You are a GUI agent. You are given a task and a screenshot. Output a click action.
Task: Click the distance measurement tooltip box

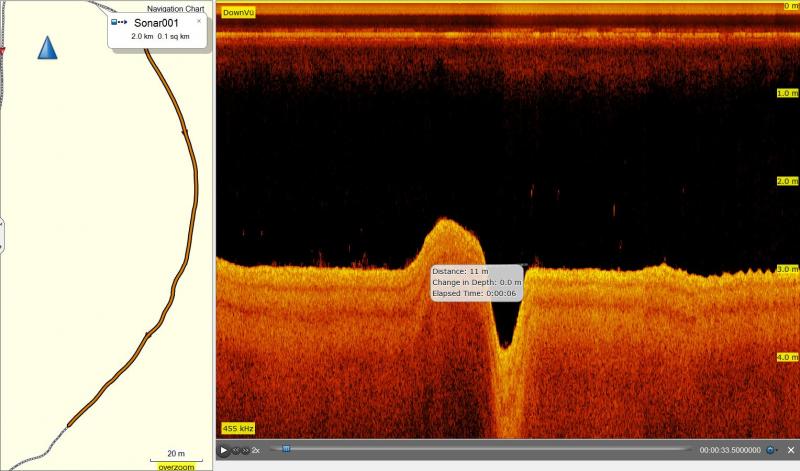(x=476, y=282)
